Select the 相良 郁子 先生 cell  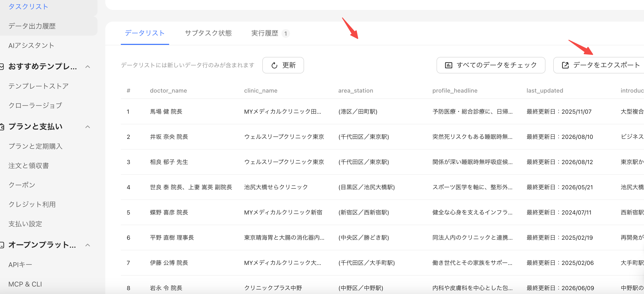point(169,162)
